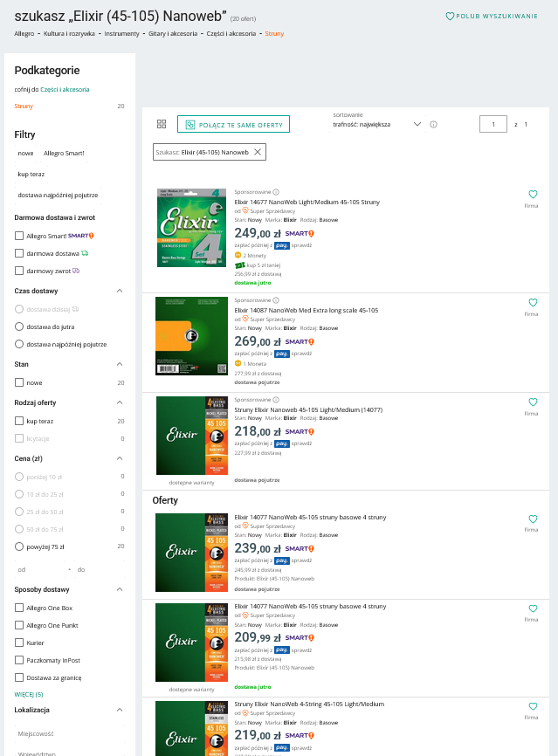Screen dimensions: 558x756
Task: Favorite the 219,00 zł Struny Elixir 4-String offer
Action: 533,706
